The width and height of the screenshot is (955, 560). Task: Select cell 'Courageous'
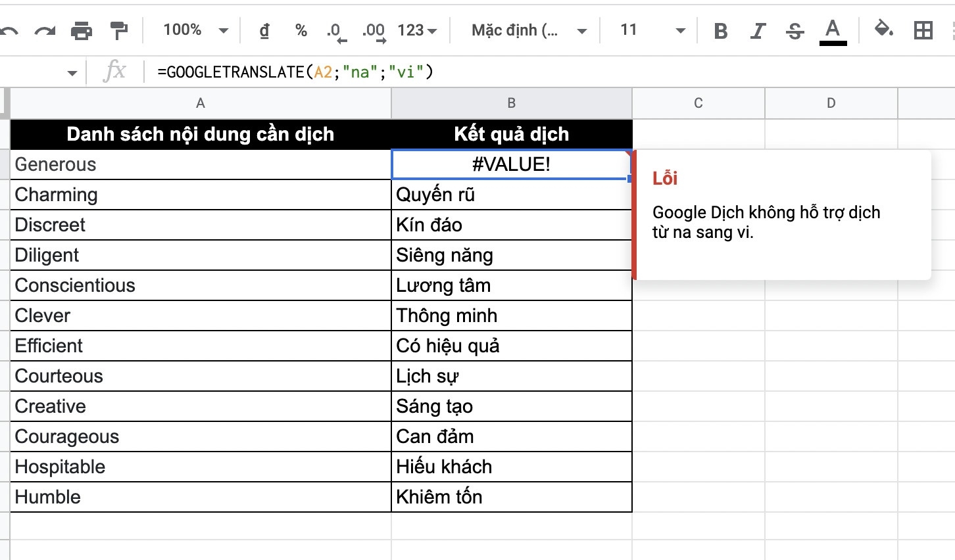click(201, 436)
